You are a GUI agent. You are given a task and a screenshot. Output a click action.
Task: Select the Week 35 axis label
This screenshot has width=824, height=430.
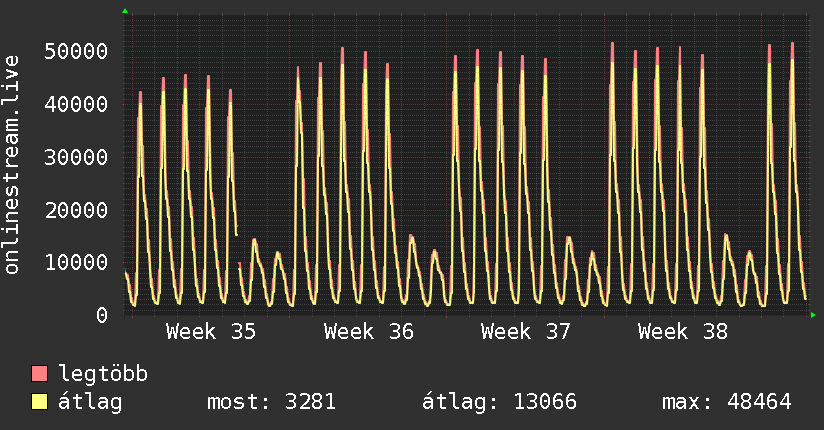click(x=211, y=332)
